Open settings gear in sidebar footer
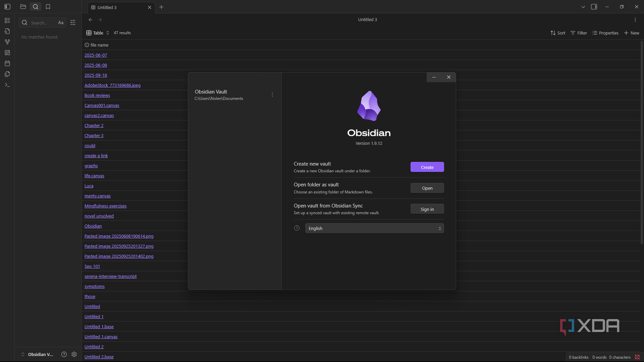 74,354
